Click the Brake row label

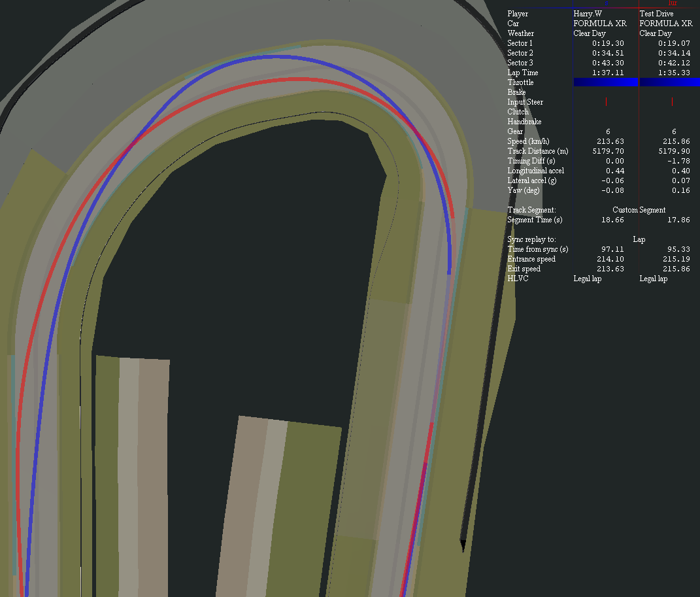click(x=516, y=92)
